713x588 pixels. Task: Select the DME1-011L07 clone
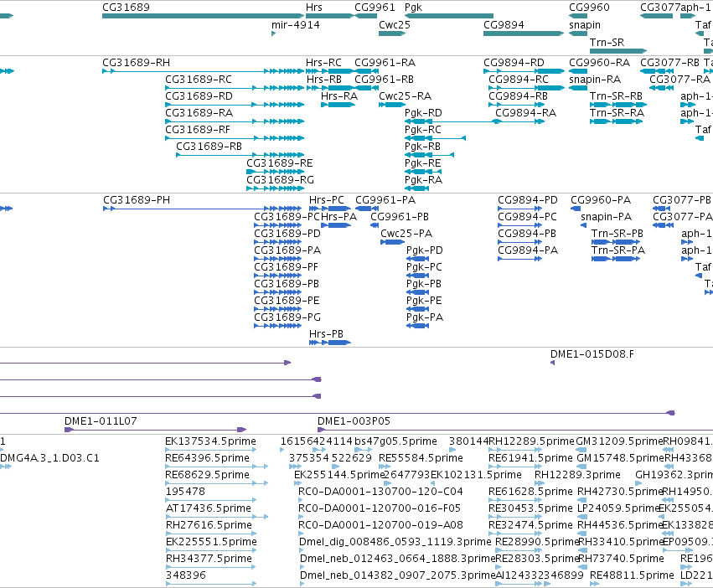(x=156, y=430)
